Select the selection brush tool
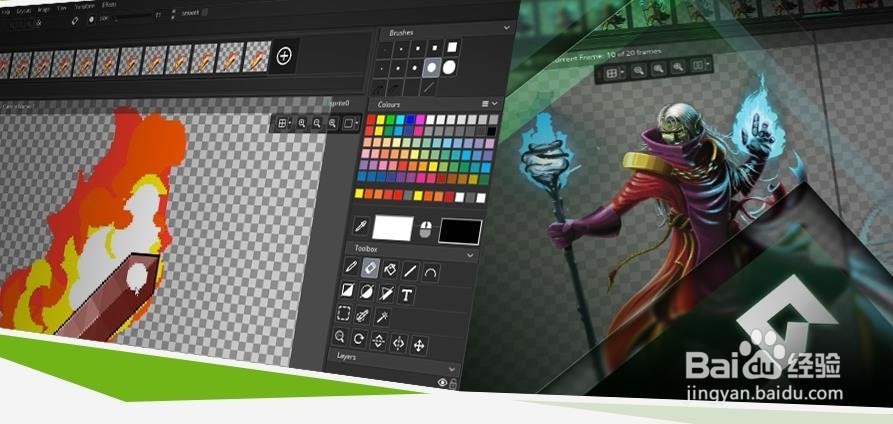Screen dimensions: 893x424 tap(363, 316)
